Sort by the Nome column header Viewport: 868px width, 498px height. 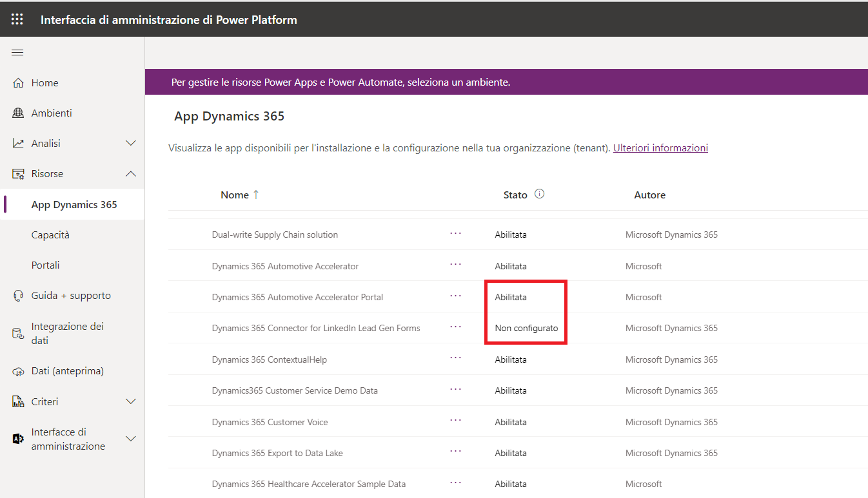pos(235,195)
